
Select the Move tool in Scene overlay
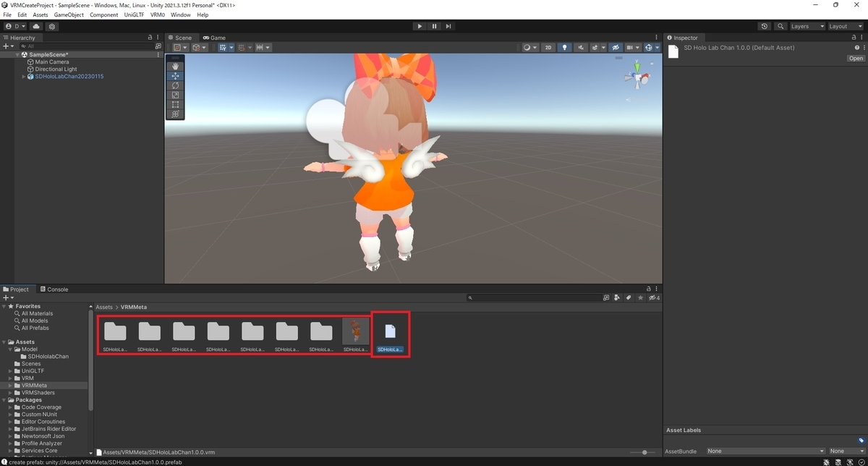[x=175, y=76]
